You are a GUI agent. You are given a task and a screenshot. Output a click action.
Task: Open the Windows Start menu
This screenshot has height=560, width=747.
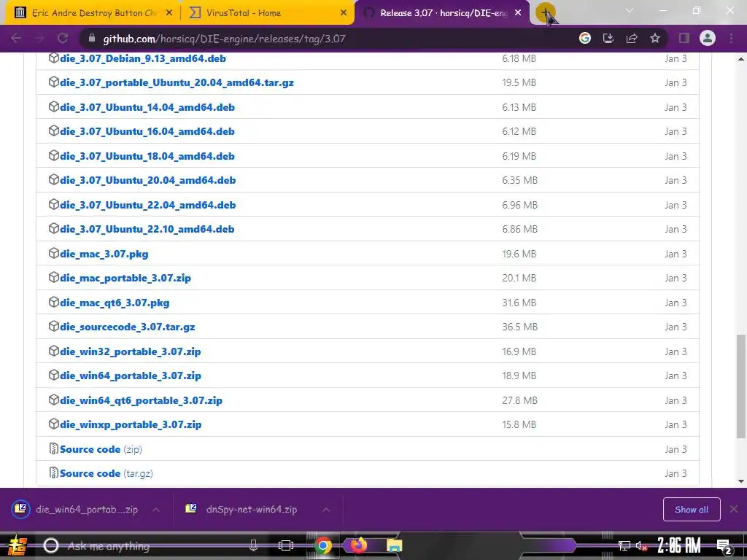pos(18,545)
